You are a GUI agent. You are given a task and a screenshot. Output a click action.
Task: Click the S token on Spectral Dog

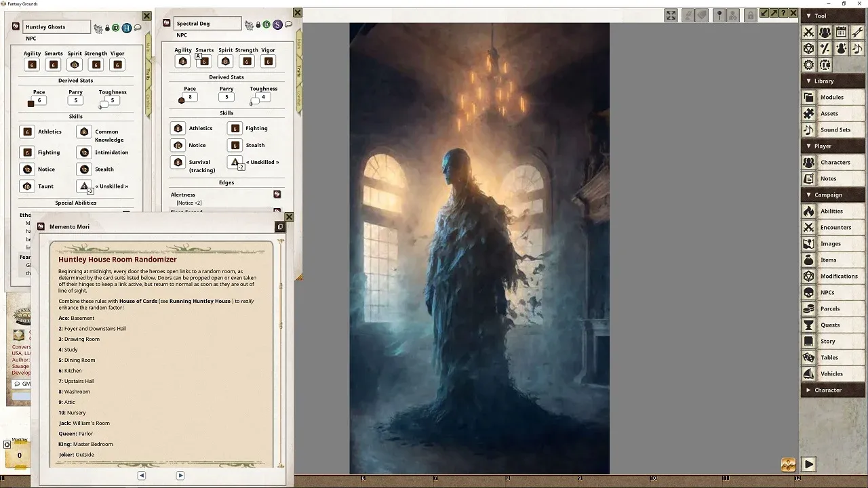[x=277, y=24]
